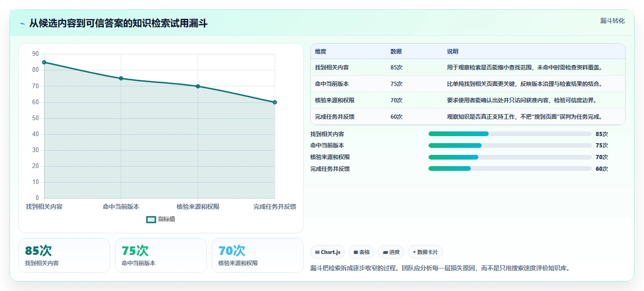Viewport: 644px width, 291px height.
Task: Click the footer note starting 漏斗把检索拆成
Action: pos(440,268)
